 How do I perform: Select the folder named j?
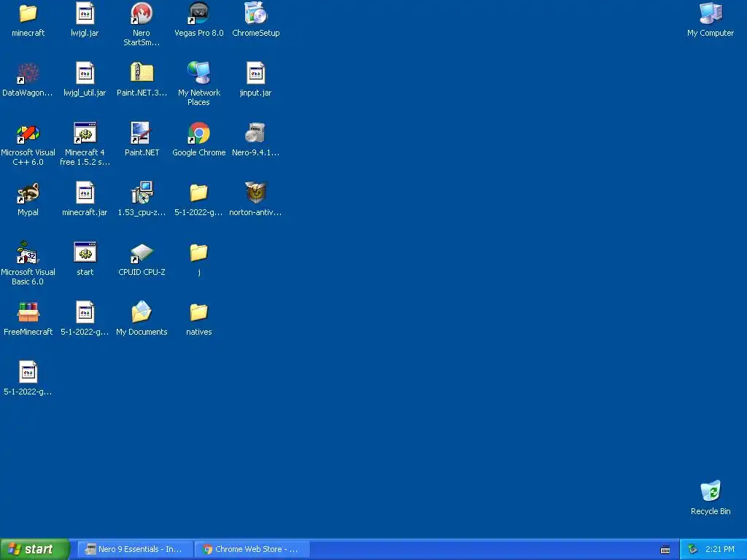198,253
